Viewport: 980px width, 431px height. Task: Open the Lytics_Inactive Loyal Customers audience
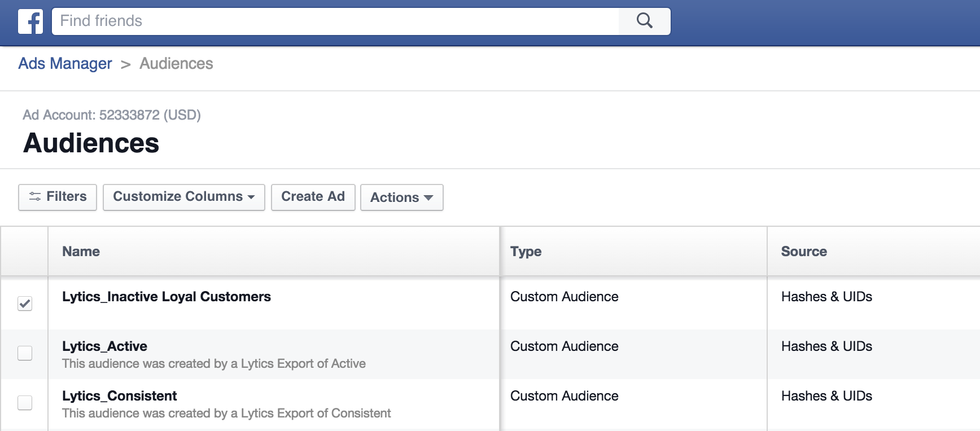coord(167,297)
